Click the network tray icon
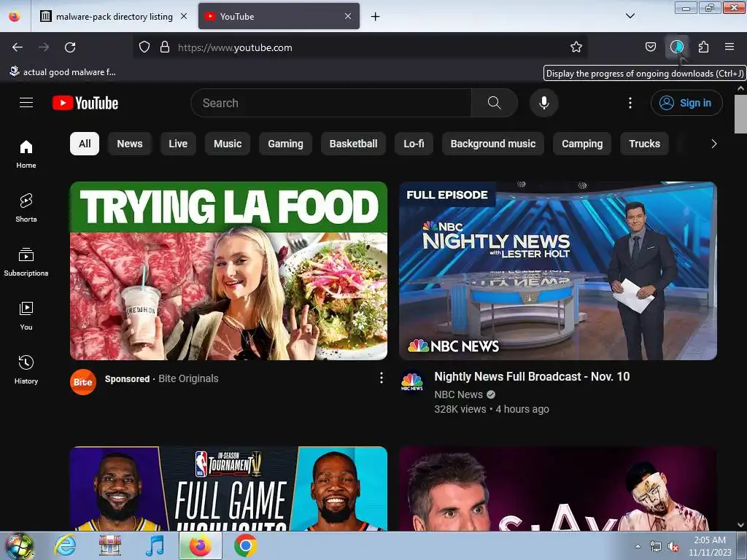 tap(656, 547)
